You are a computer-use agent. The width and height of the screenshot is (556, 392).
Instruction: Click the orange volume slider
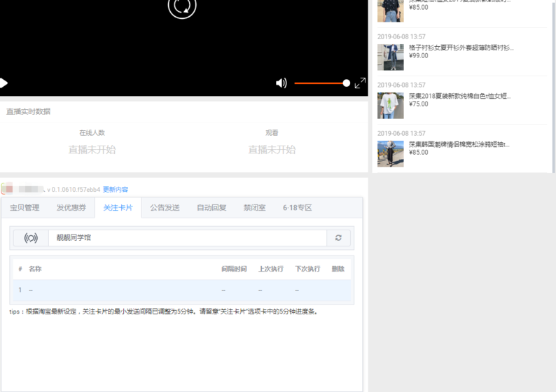tap(321, 83)
